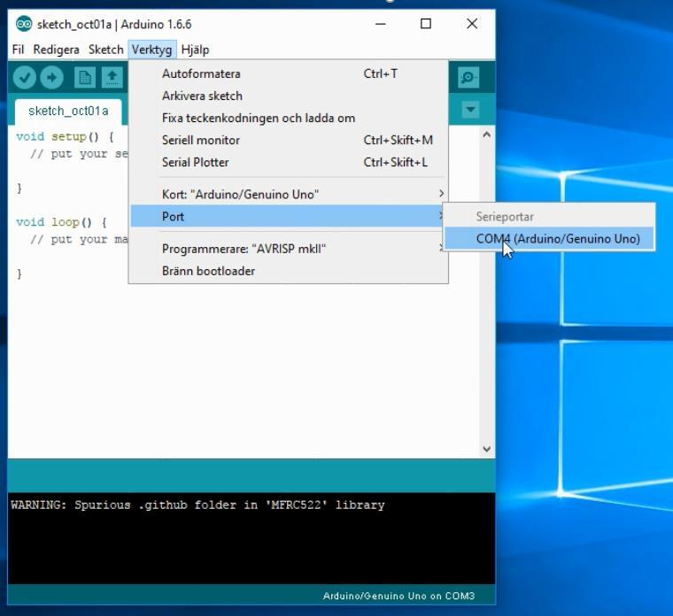
Task: Open the tab options dropdown arrow
Action: (470, 110)
